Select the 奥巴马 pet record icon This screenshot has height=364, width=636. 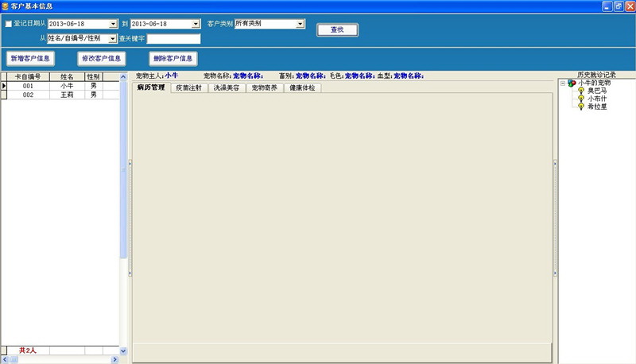click(581, 91)
